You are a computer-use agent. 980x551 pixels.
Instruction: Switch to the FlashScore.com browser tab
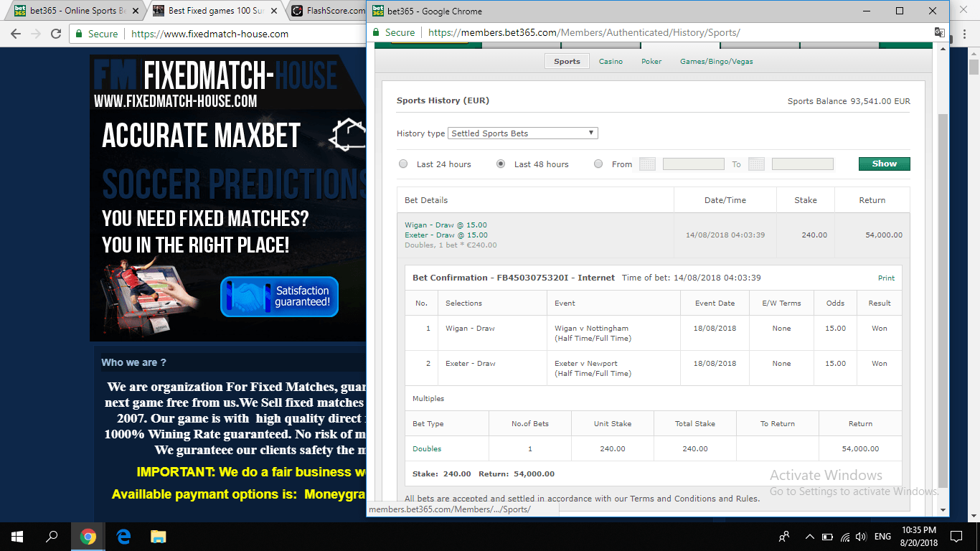pos(329,11)
